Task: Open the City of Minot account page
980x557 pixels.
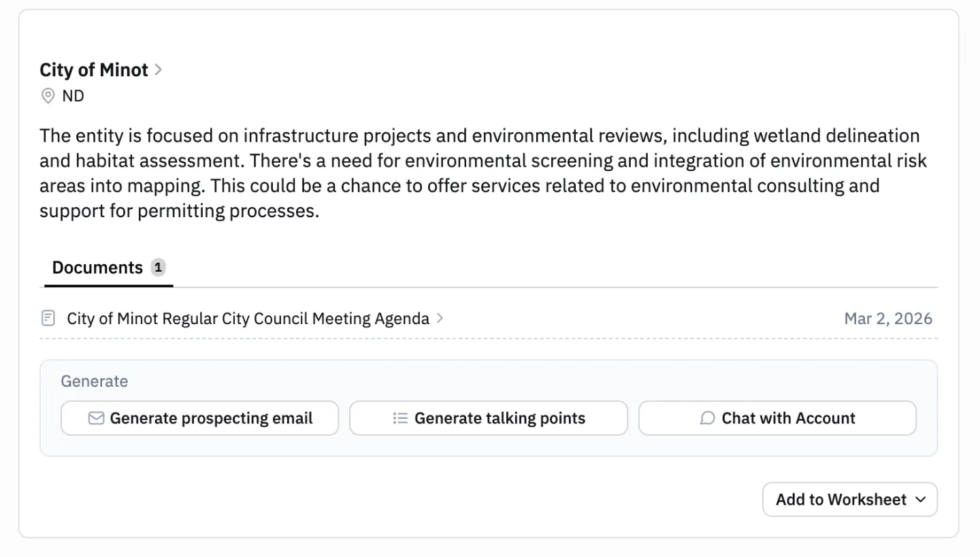Action: click(94, 69)
